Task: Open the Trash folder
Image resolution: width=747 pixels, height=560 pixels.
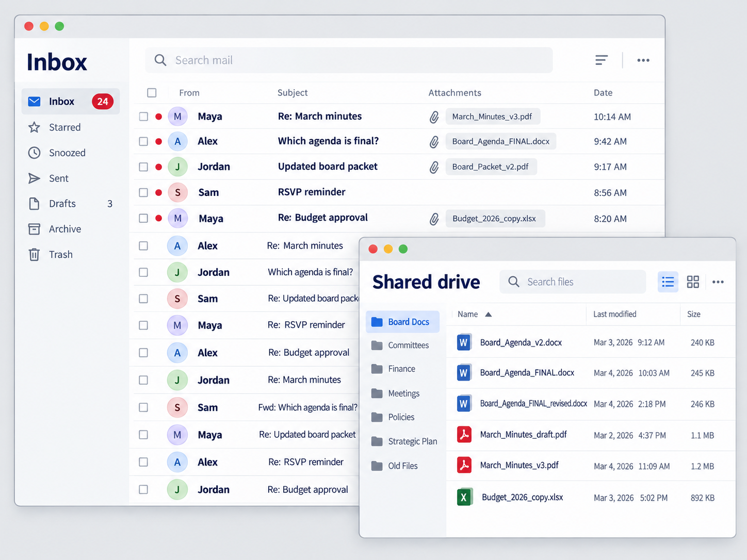Action: pyautogui.click(x=71, y=255)
